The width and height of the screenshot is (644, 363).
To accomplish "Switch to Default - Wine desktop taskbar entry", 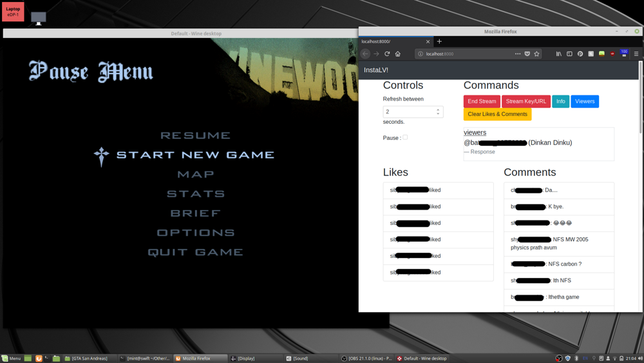I will coord(422,358).
